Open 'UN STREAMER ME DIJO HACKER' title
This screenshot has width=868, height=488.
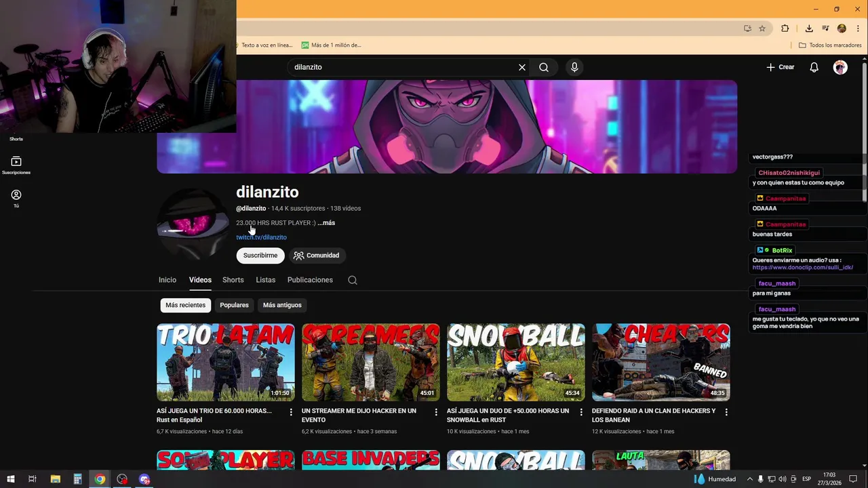point(359,415)
